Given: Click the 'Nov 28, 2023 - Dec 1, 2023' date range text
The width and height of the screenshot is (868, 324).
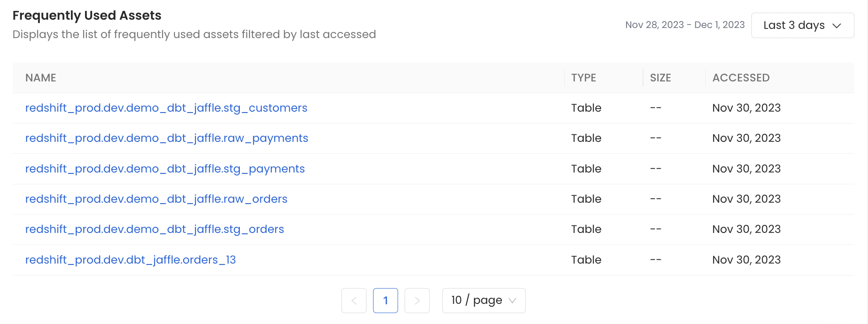Looking at the screenshot, I should [x=685, y=25].
